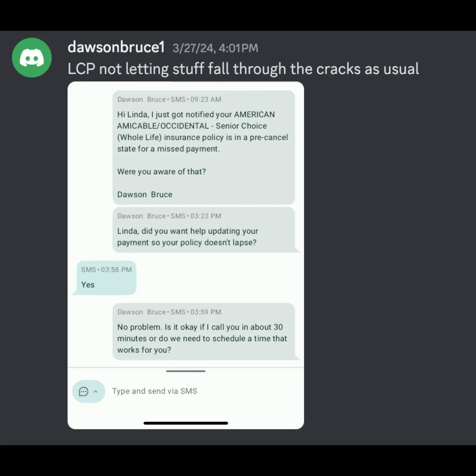The height and width of the screenshot is (476, 476).
Task: Select the 09:23 AM Hi Linda message bubble
Action: pos(204,148)
